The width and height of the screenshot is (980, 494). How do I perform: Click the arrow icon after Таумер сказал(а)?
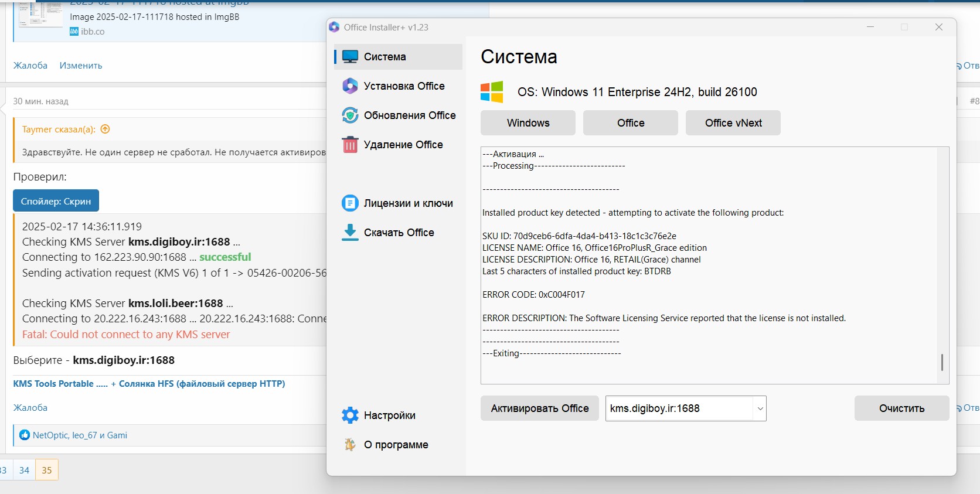(x=106, y=129)
